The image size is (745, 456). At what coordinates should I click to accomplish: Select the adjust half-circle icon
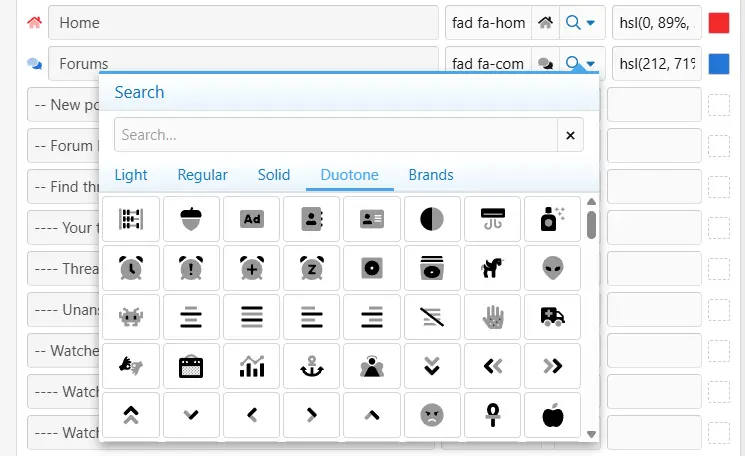[432, 219]
